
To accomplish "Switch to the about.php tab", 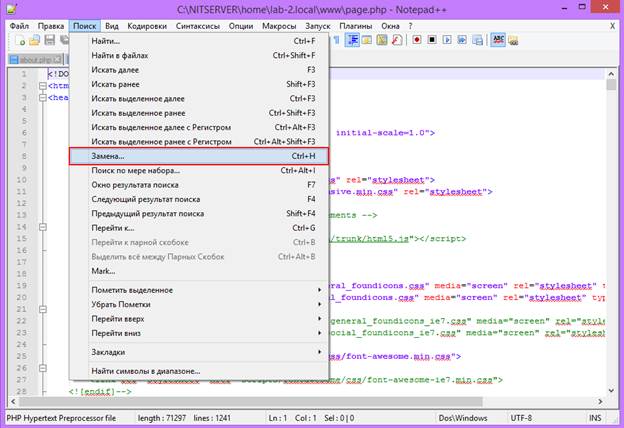I will click(x=36, y=59).
